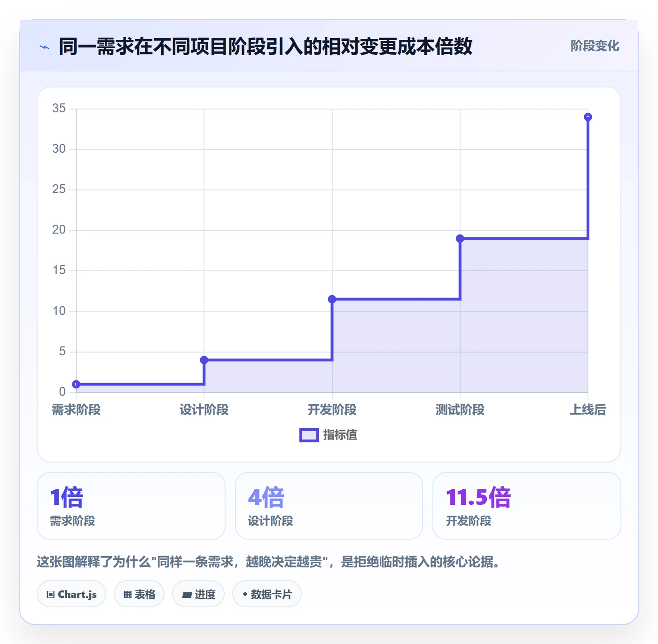Click the data point for 上线后

coord(588,117)
